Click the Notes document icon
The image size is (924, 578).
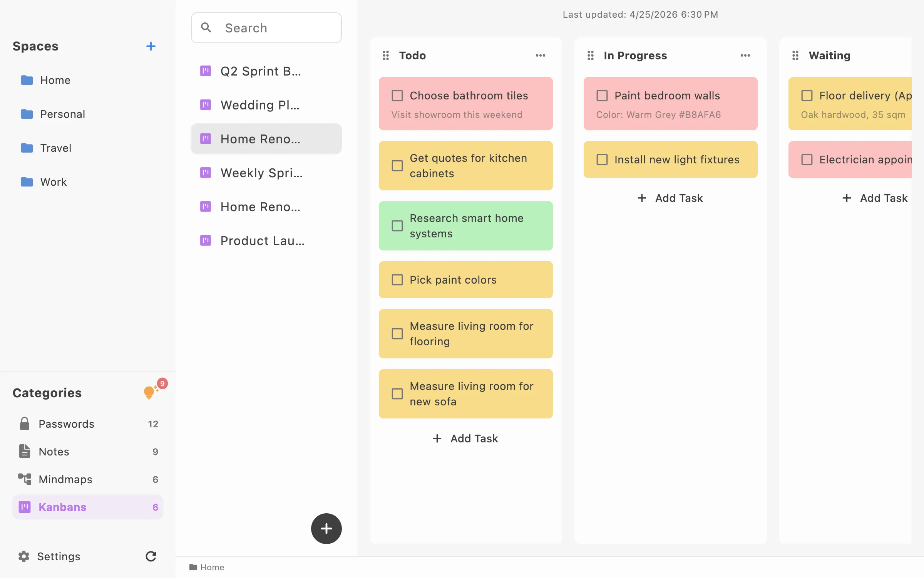click(25, 451)
